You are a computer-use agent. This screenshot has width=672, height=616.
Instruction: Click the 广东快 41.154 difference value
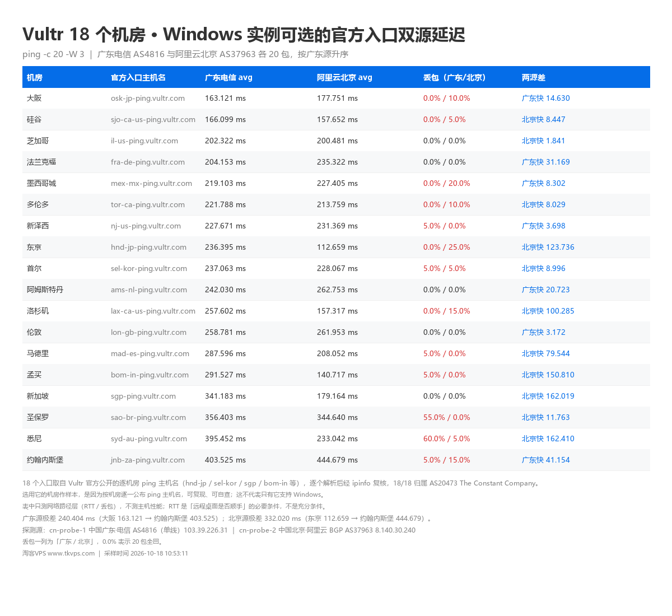point(546,460)
